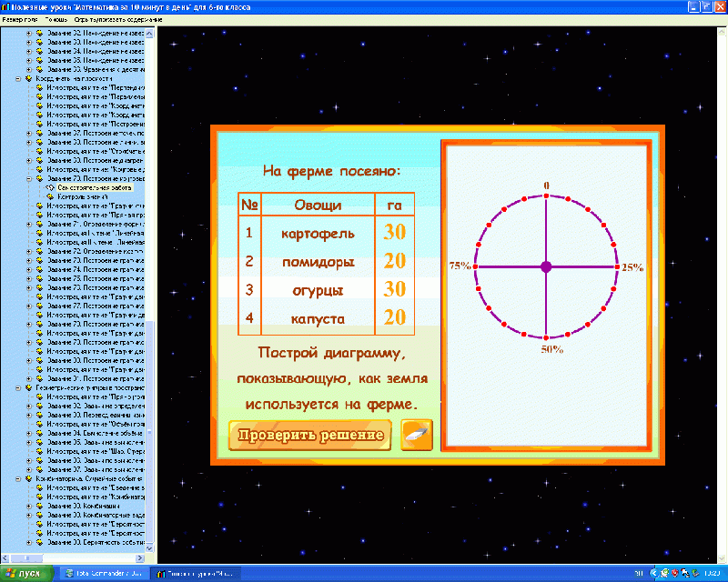This screenshot has width=728, height=582.
Task: Click the red point at 25% mark
Action: pos(617,266)
